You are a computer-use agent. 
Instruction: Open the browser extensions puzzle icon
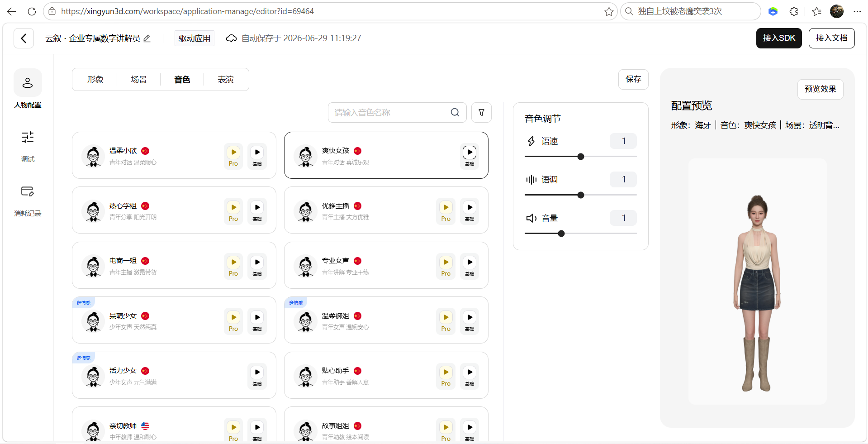(794, 11)
